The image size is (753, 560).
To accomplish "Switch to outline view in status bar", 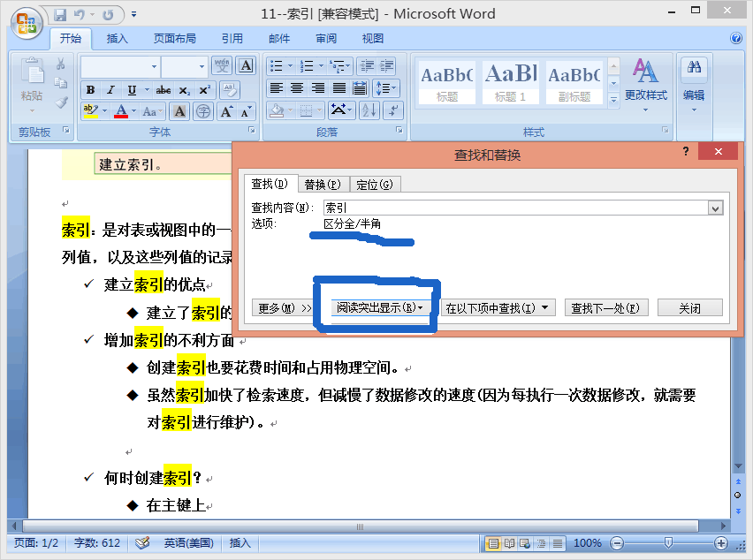I will (x=540, y=543).
